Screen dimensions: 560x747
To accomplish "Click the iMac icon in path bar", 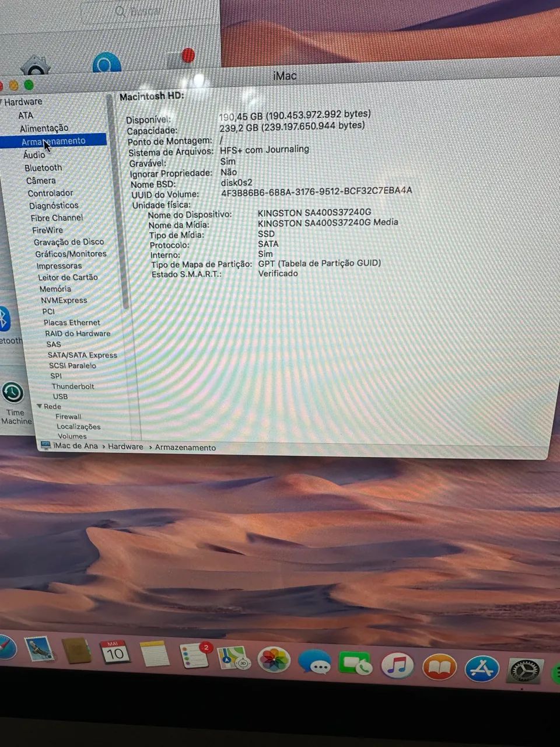I will [45, 446].
